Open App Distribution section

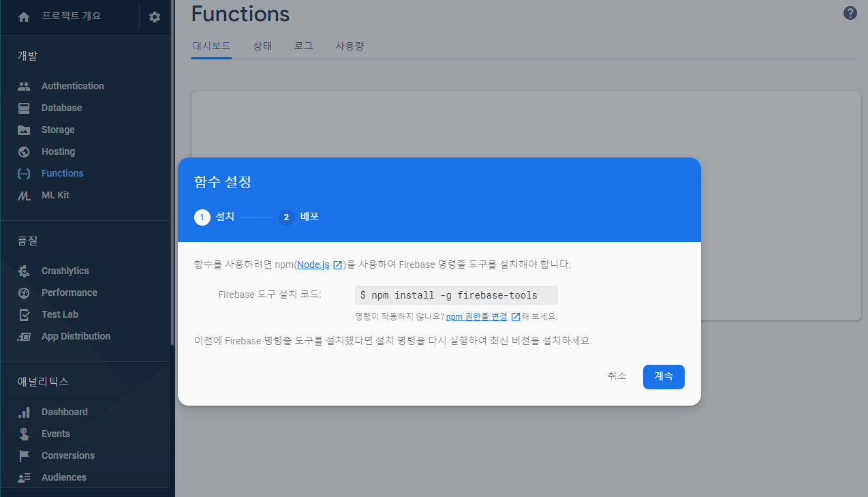(x=76, y=336)
